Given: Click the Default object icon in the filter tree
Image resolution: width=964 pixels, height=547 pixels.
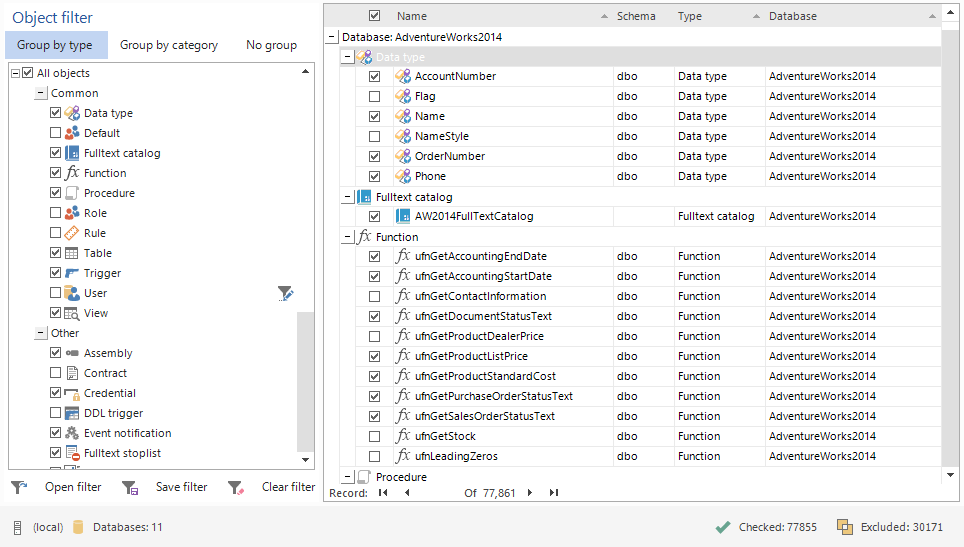Looking at the screenshot, I should click(x=72, y=133).
